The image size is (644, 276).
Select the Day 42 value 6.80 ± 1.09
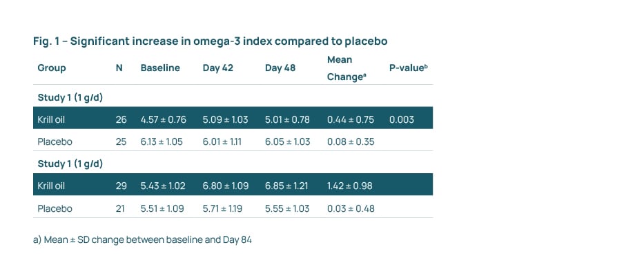click(225, 186)
